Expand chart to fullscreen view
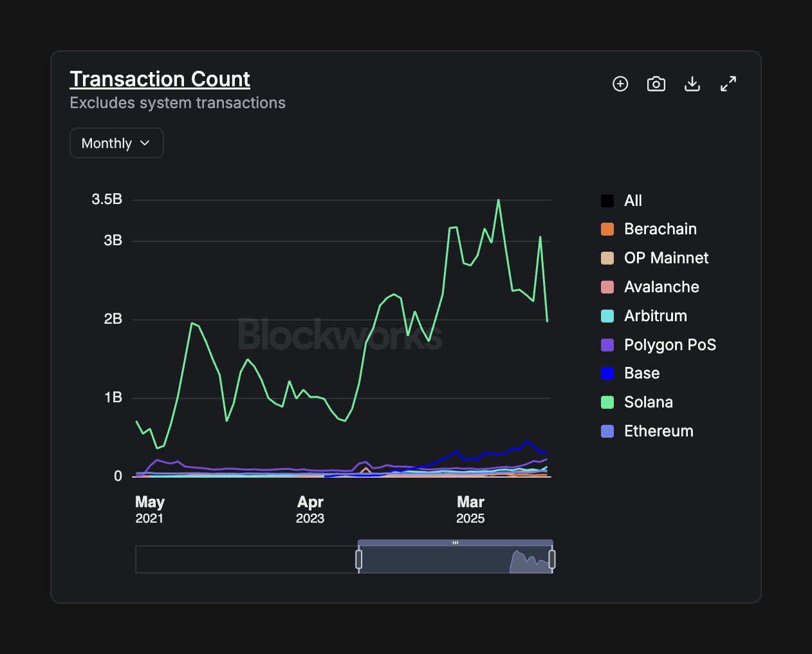This screenshot has width=812, height=654. coord(728,84)
